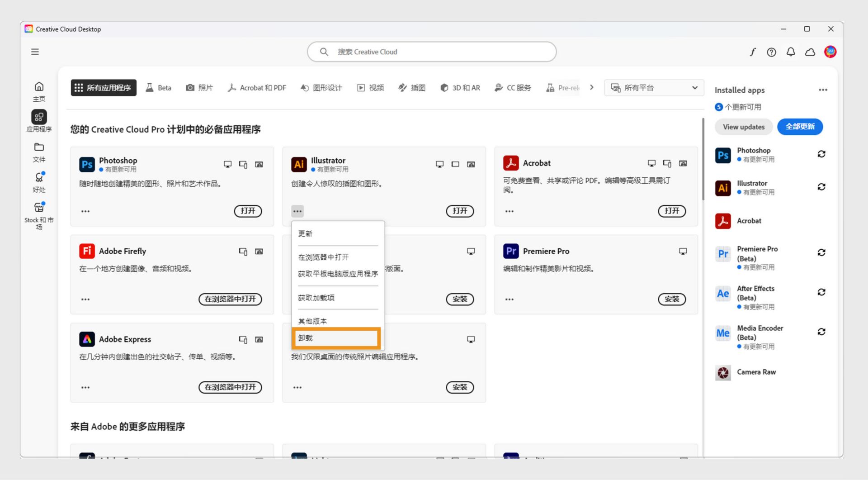Open the help question mark icon
The image size is (868, 480).
[x=772, y=52]
